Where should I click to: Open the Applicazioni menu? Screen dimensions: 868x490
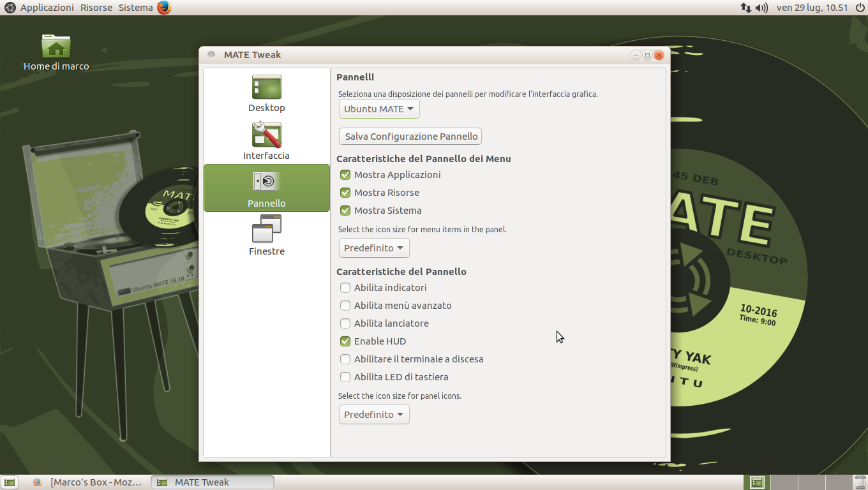47,8
